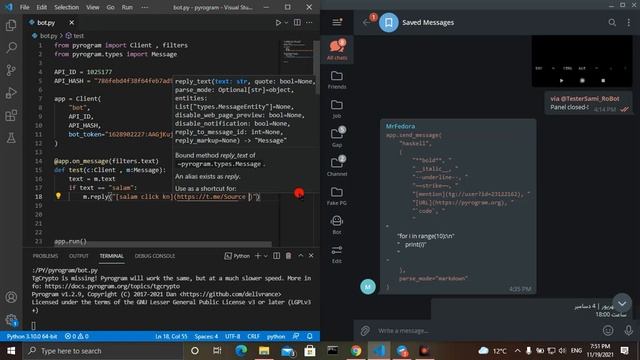
Task: Change line ending via CRLF status item
Action: [253, 336]
